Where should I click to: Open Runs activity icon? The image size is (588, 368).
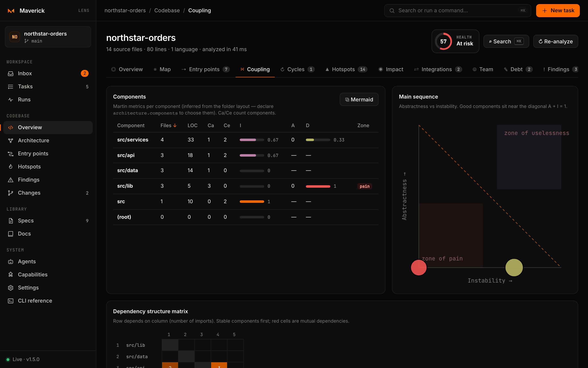click(x=11, y=100)
